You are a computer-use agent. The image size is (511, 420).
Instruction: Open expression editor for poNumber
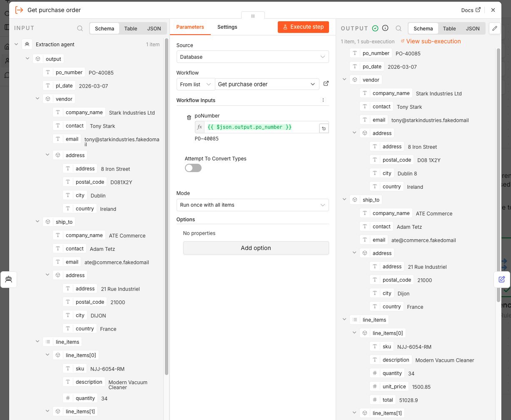pos(324,129)
